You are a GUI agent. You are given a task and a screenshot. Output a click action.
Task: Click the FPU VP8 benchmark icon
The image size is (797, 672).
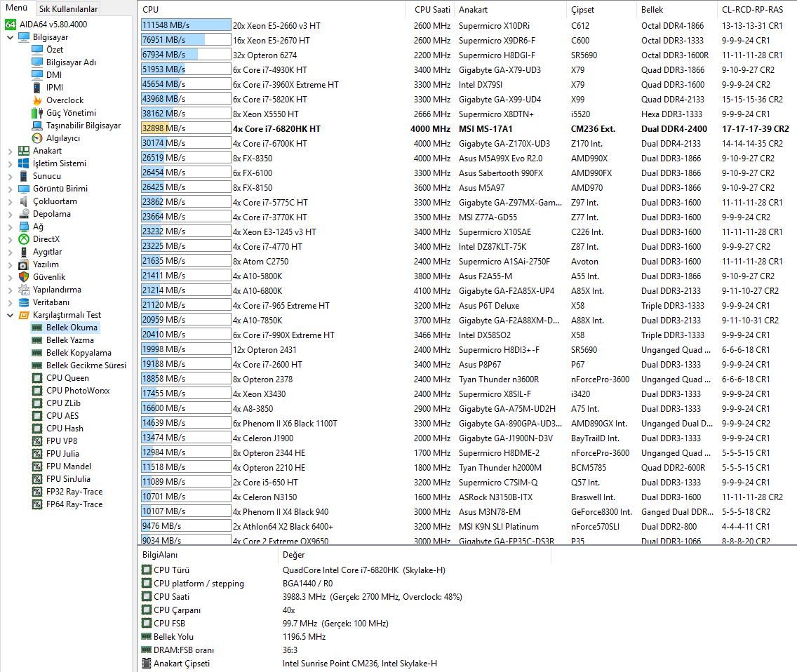(36, 441)
